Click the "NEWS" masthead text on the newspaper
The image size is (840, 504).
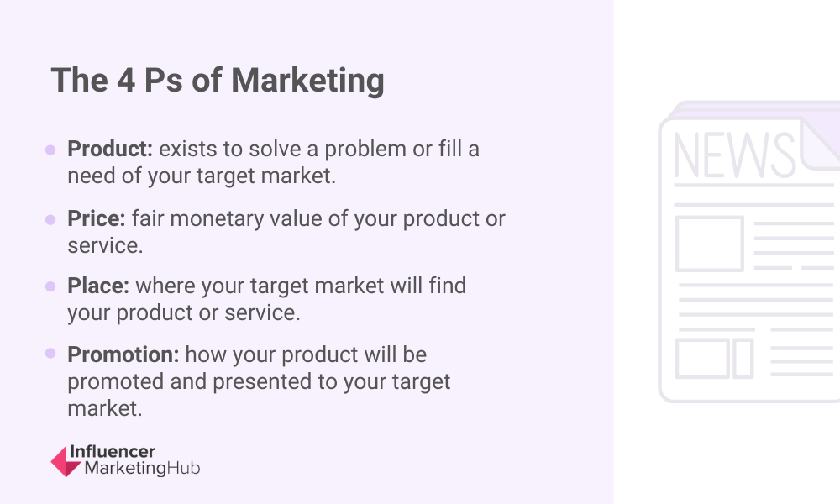pyautogui.click(x=734, y=155)
